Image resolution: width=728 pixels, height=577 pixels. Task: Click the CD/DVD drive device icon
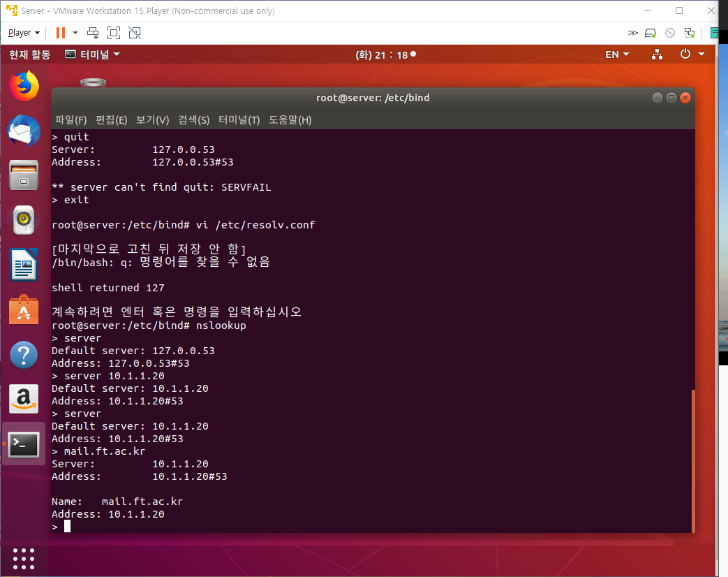[x=670, y=33]
